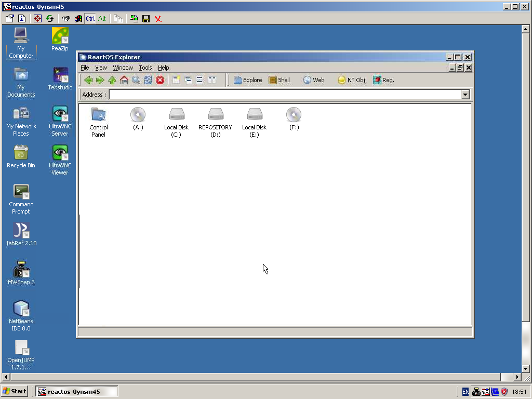This screenshot has width=532, height=399.
Task: Go forward in ReactOS Explorer
Action: [x=100, y=80]
